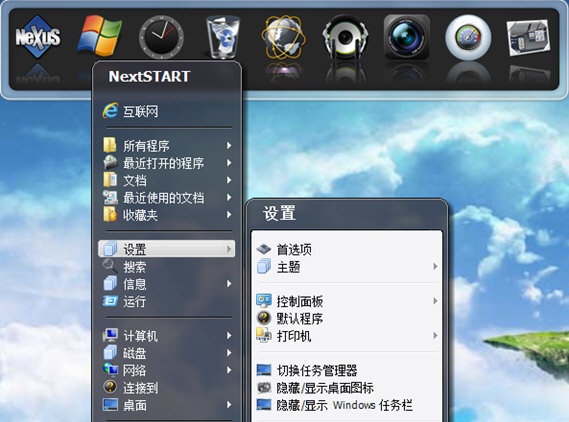Click the star folder icon beside 收藏夹
The width and height of the screenshot is (569, 422).
[x=110, y=214]
